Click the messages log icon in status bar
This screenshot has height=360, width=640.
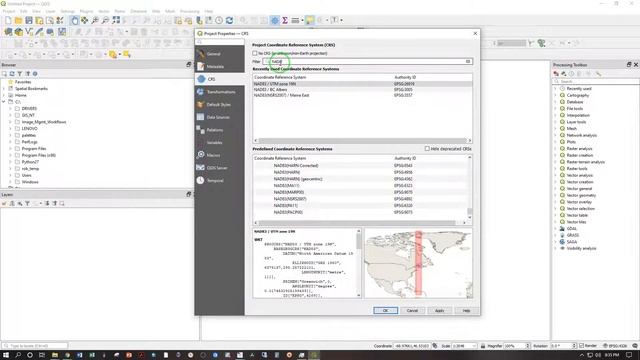[635, 346]
